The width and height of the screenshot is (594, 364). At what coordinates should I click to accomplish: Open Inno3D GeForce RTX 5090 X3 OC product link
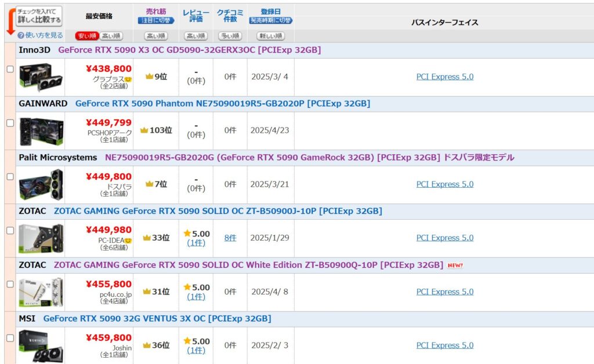pyautogui.click(x=190, y=50)
